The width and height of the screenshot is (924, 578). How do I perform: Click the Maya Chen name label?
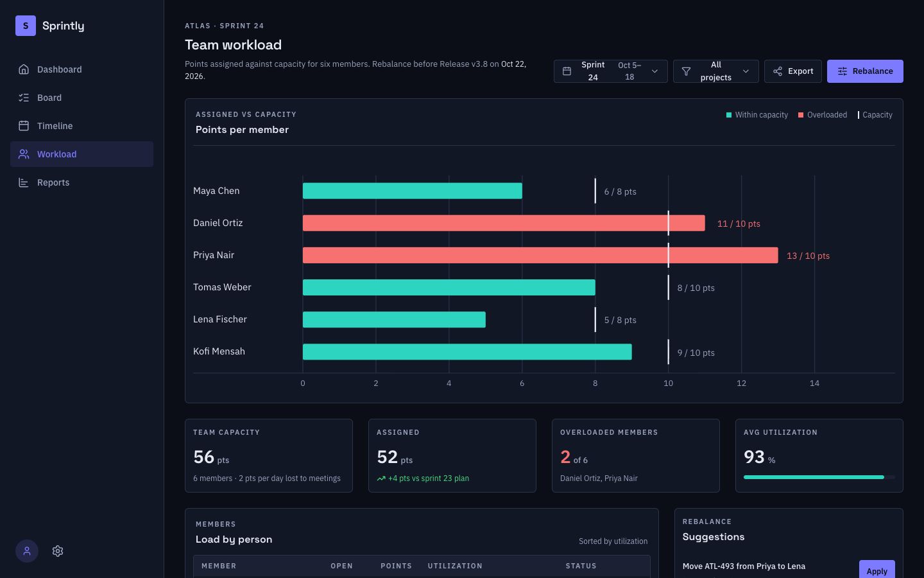[x=216, y=191]
